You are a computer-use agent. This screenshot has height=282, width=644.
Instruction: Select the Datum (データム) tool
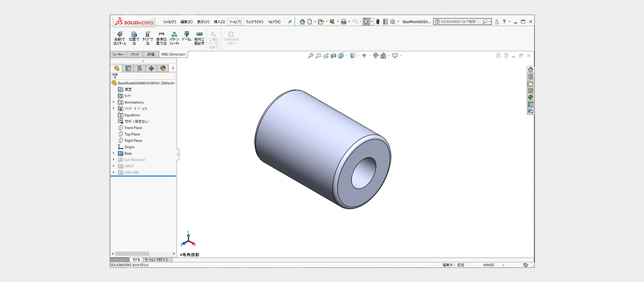point(186,36)
